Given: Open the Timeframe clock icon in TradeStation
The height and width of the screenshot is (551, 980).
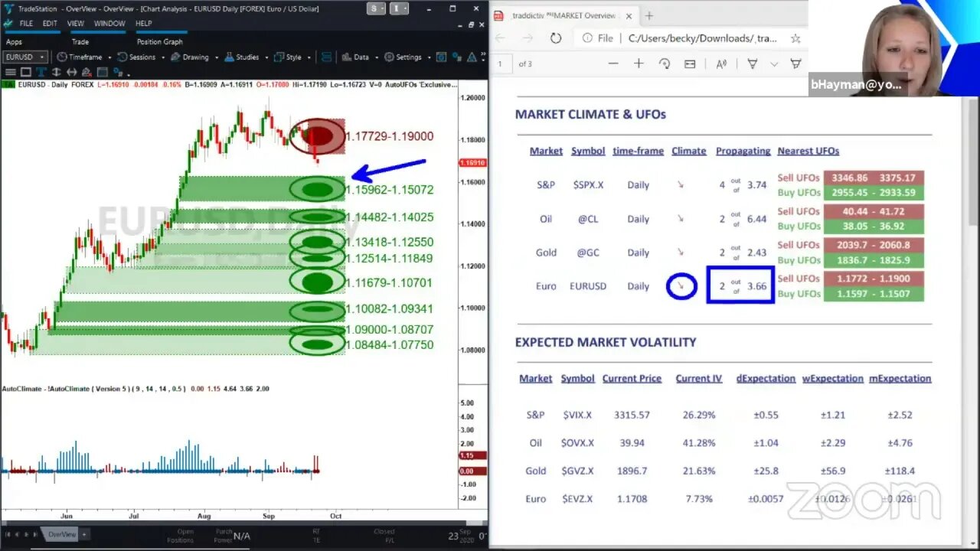Looking at the screenshot, I should coord(61,57).
